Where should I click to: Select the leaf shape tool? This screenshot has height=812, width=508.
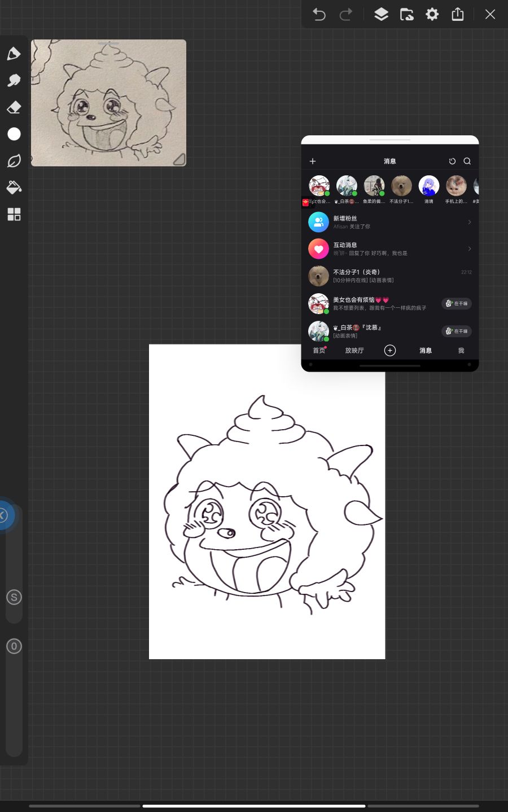pos(14,161)
